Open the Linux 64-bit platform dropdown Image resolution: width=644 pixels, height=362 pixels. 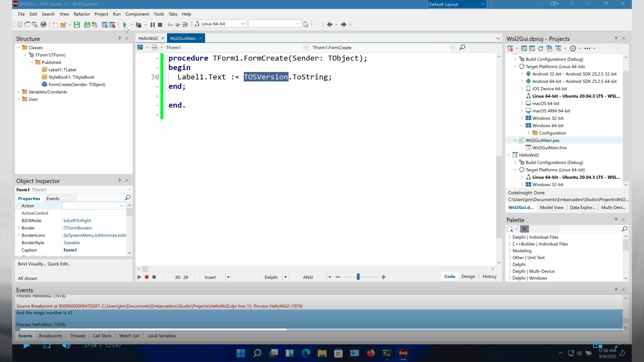click(243, 24)
